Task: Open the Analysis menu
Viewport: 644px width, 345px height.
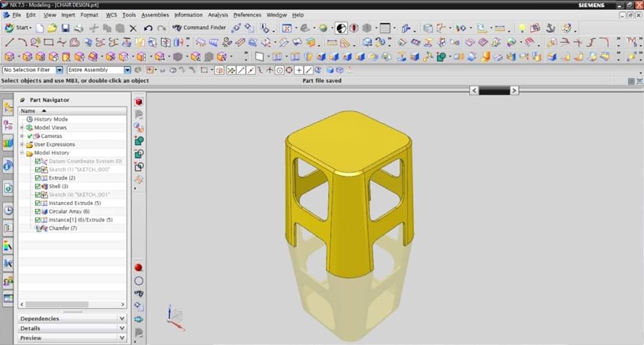Action: point(218,15)
